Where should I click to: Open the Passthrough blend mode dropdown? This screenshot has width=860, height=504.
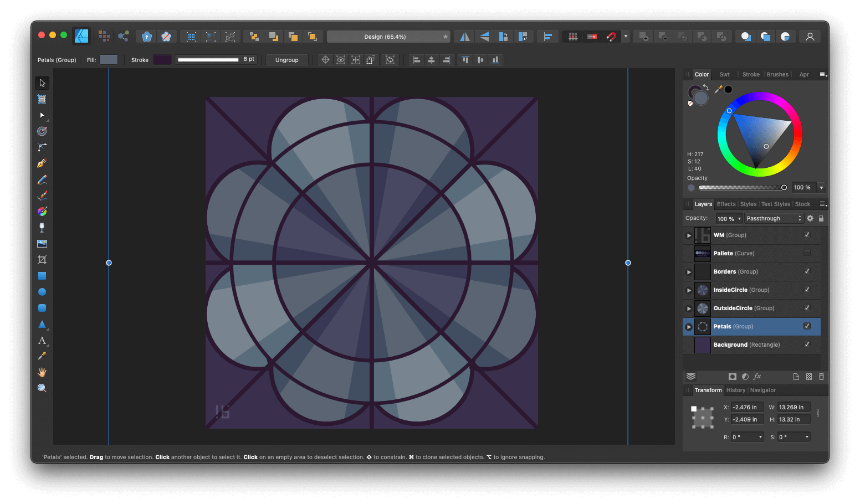774,218
